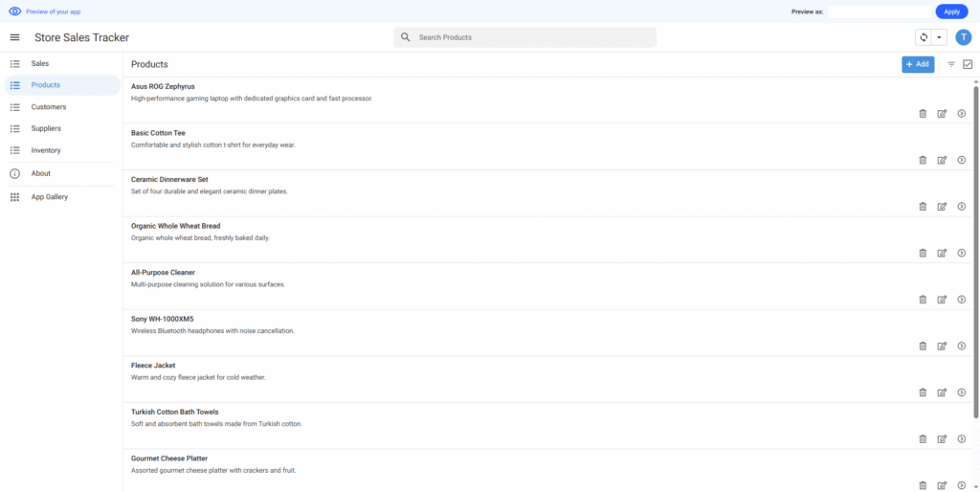Screen dimensions: 980x492
Task: Delete the Asus ROG Zephyrus product
Action: 923,113
